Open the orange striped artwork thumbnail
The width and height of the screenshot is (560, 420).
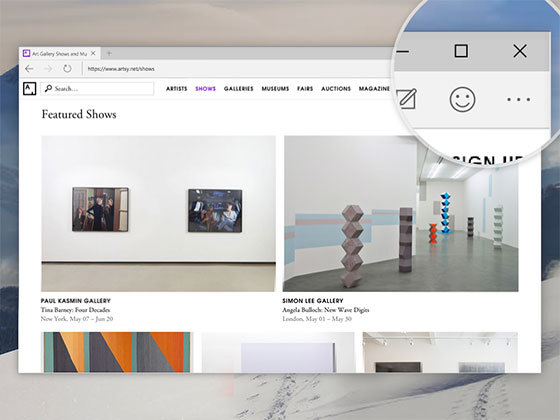(x=117, y=352)
